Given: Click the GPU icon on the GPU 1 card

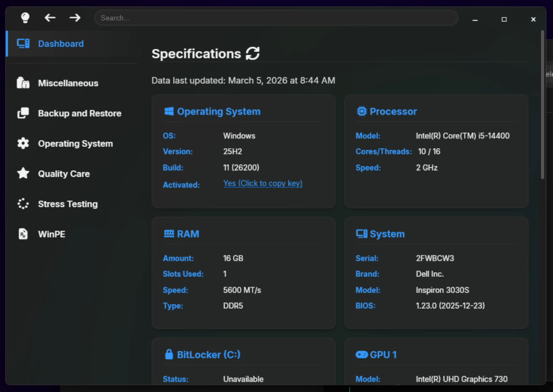Looking at the screenshot, I should coord(363,354).
